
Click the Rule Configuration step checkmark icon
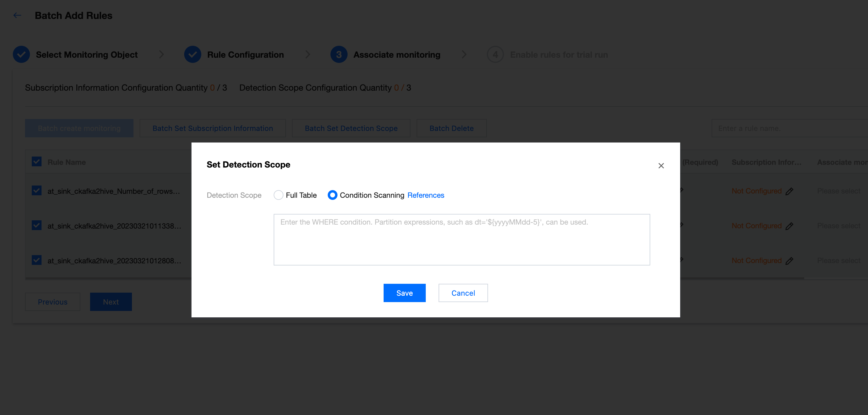(192, 55)
